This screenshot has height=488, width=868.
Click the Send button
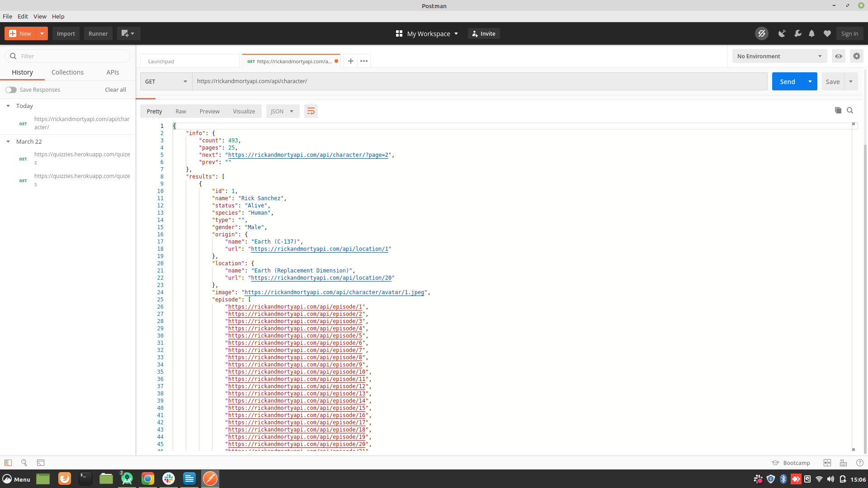[788, 81]
